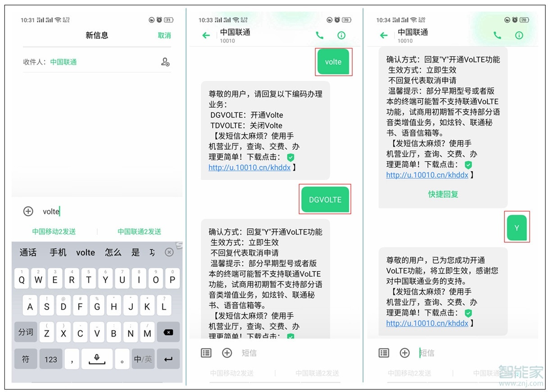This screenshot has width=548, height=392.
Task: Open the quick phrases list icon near 短信
Action: coord(206,353)
